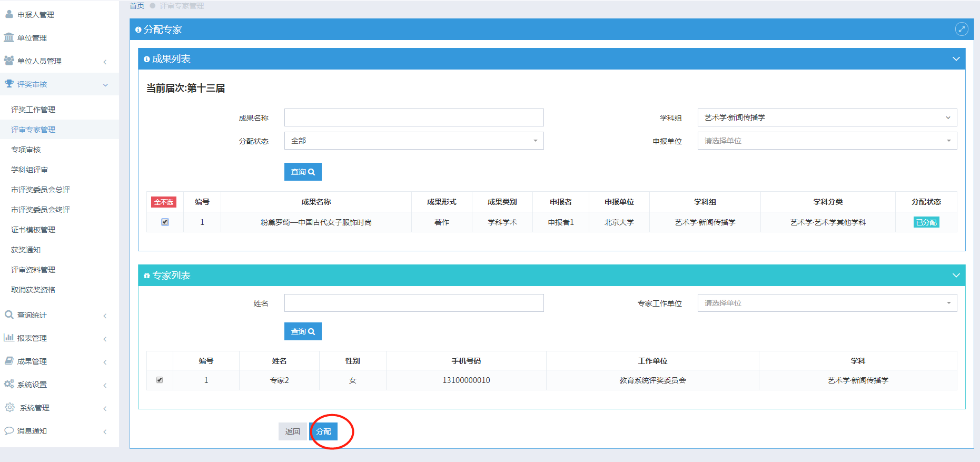This screenshot has height=462, width=980.
Task: Click the 成果名称 column header
Action: (x=316, y=202)
